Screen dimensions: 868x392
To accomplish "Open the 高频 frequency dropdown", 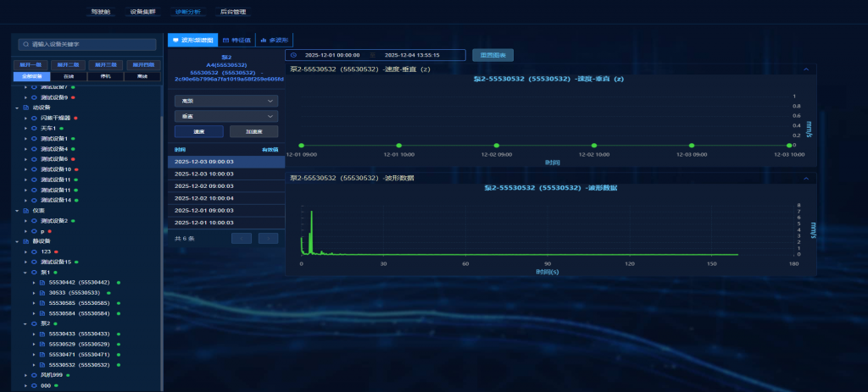I will point(225,100).
